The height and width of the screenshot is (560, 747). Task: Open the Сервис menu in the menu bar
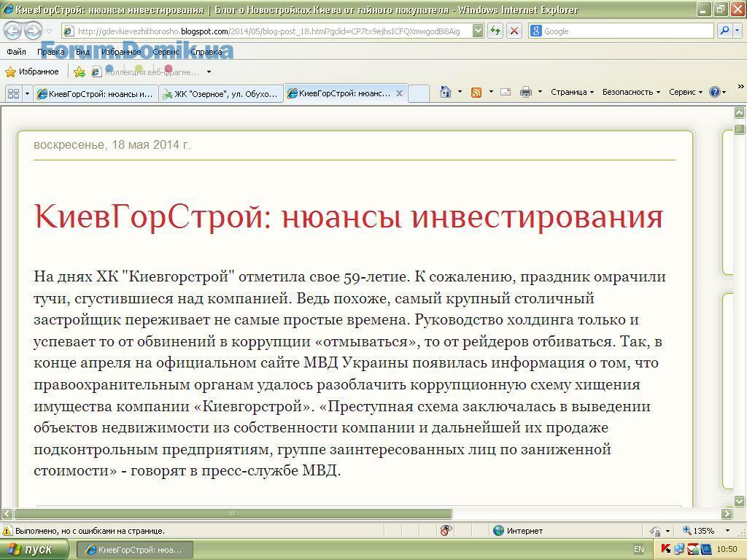point(166,52)
